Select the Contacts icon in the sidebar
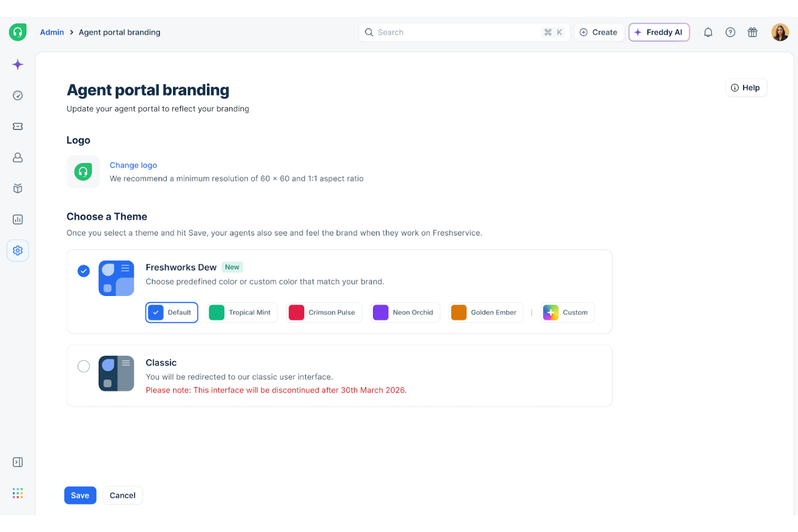Viewport: 798px width, 532px height. coord(18,157)
